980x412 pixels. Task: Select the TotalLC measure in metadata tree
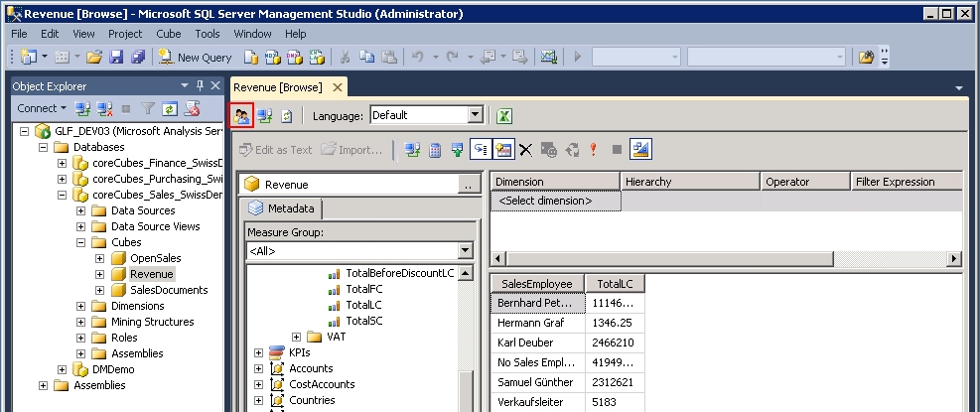363,305
